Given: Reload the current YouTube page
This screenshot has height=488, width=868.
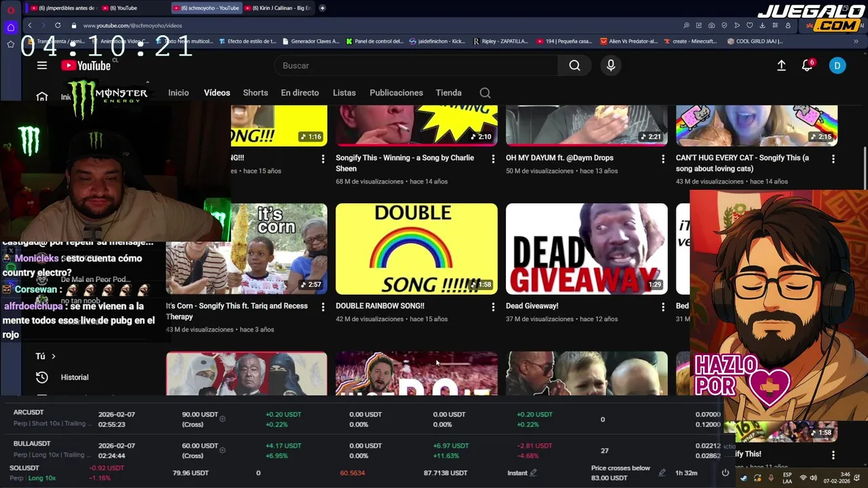Looking at the screenshot, I should click(x=58, y=25).
